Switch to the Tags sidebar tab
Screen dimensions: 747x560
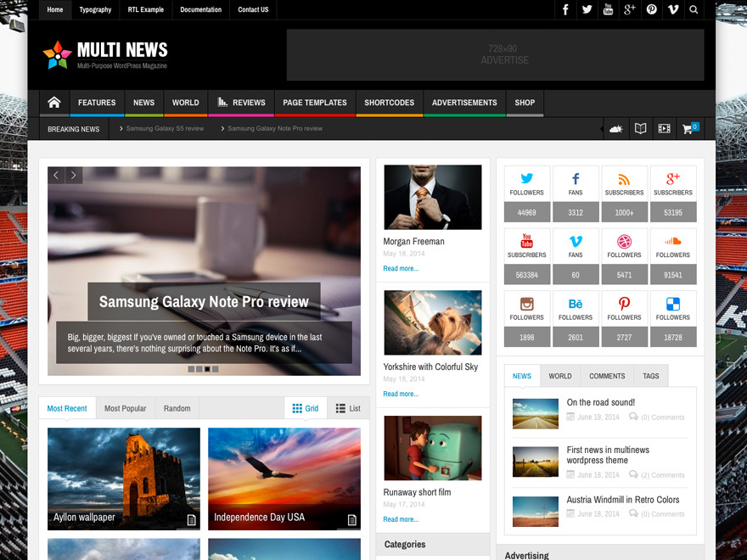point(651,376)
